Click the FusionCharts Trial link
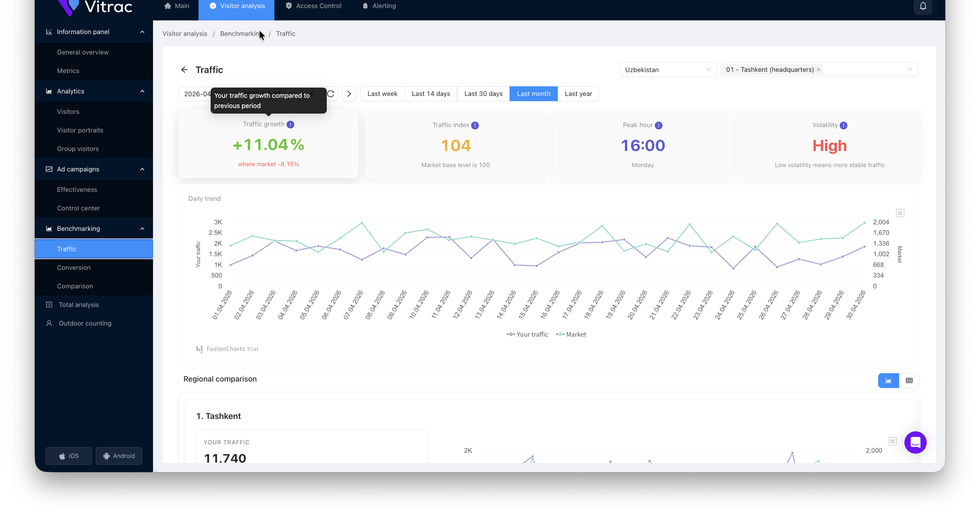This screenshot has height=518, width=980. [x=227, y=348]
